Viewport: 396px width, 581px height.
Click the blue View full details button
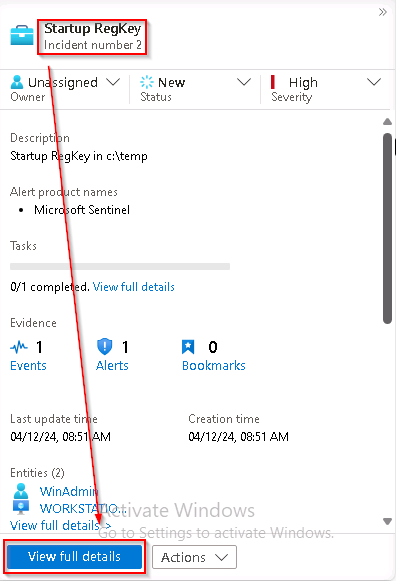point(74,557)
